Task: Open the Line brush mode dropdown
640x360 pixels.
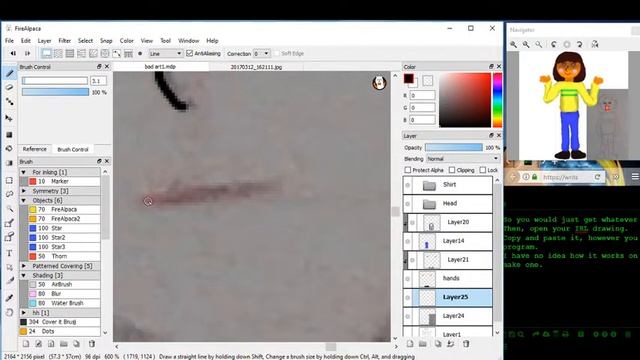Action: 165,53
